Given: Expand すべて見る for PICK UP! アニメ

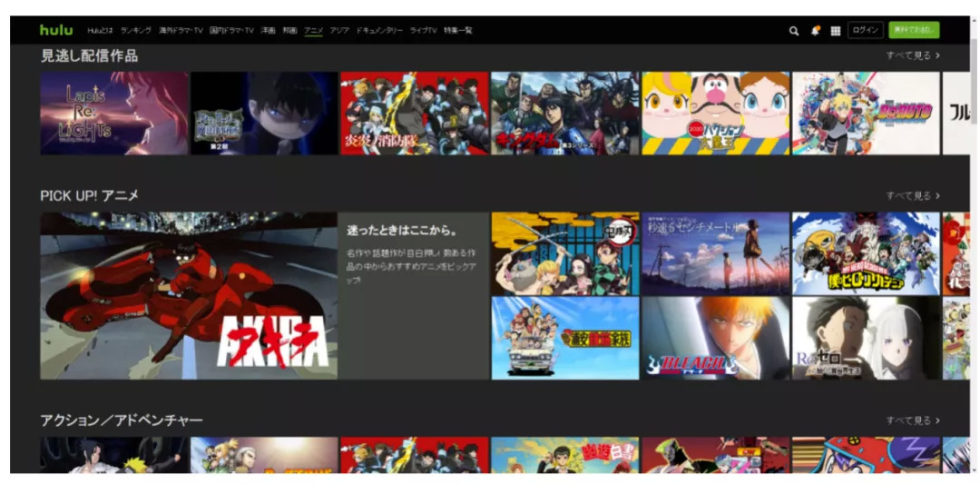Looking at the screenshot, I should click(x=912, y=195).
